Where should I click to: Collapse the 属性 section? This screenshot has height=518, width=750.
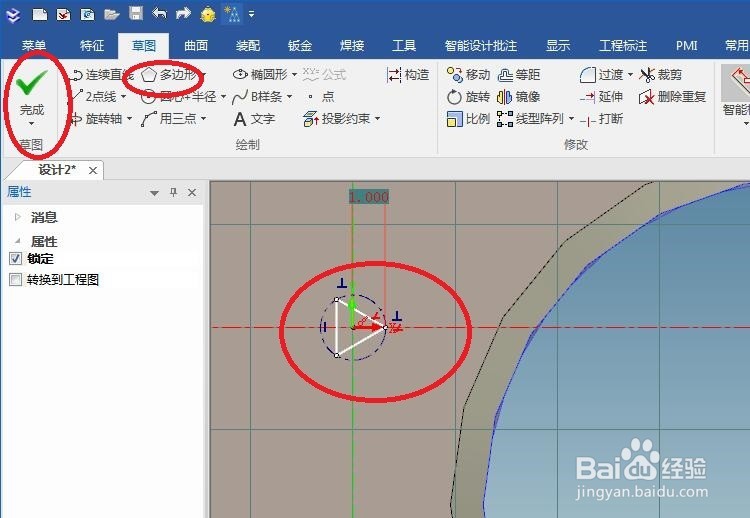coord(18,241)
